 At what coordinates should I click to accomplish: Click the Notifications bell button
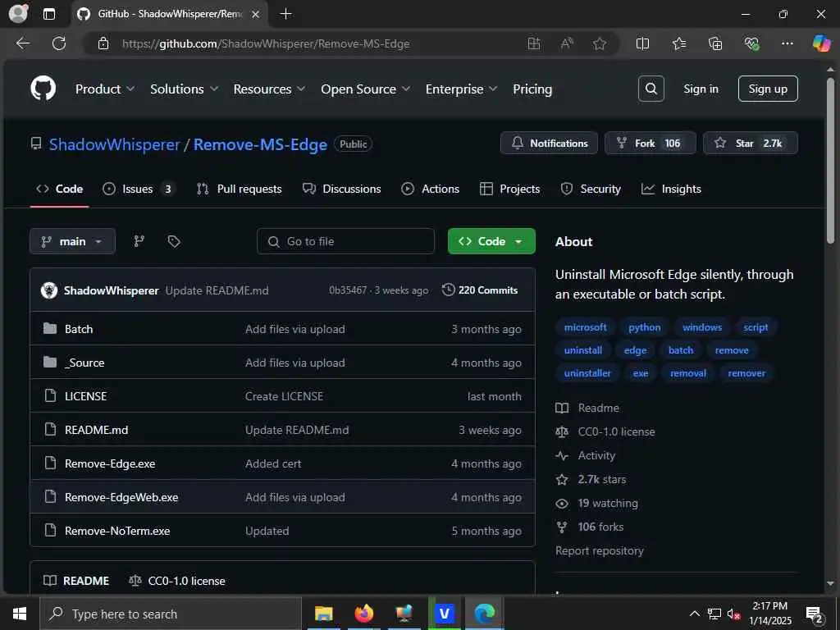point(549,143)
